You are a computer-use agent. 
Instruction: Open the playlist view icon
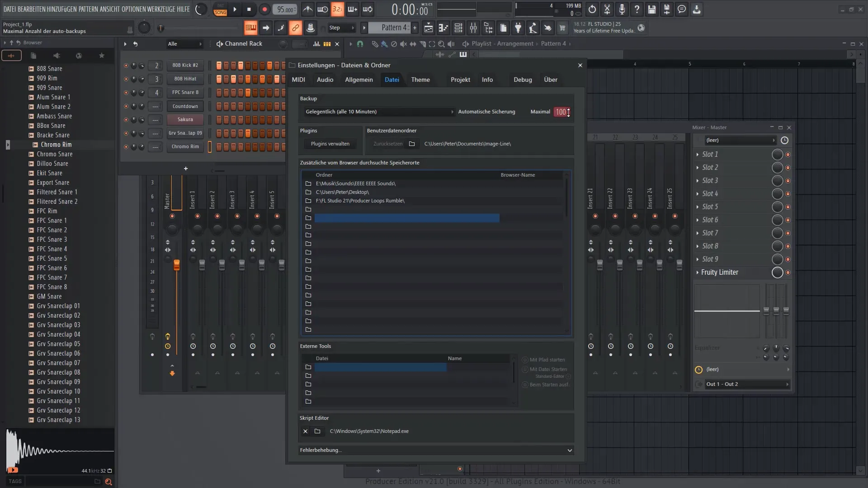[429, 28]
